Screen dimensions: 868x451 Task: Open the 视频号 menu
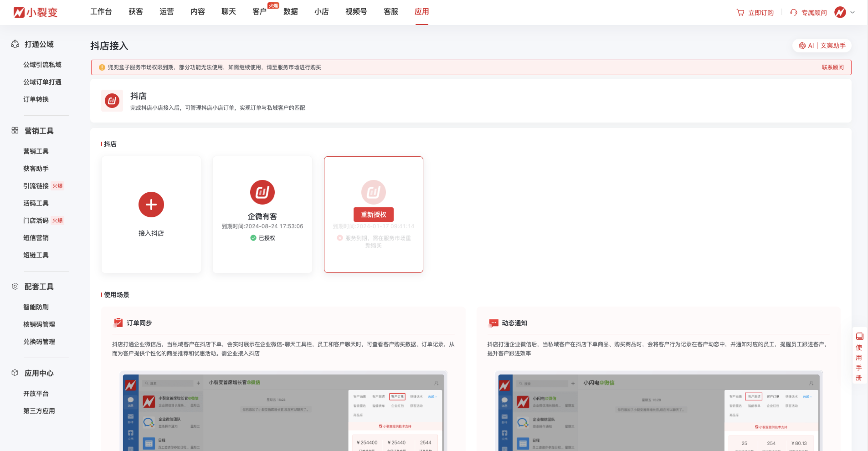[356, 12]
